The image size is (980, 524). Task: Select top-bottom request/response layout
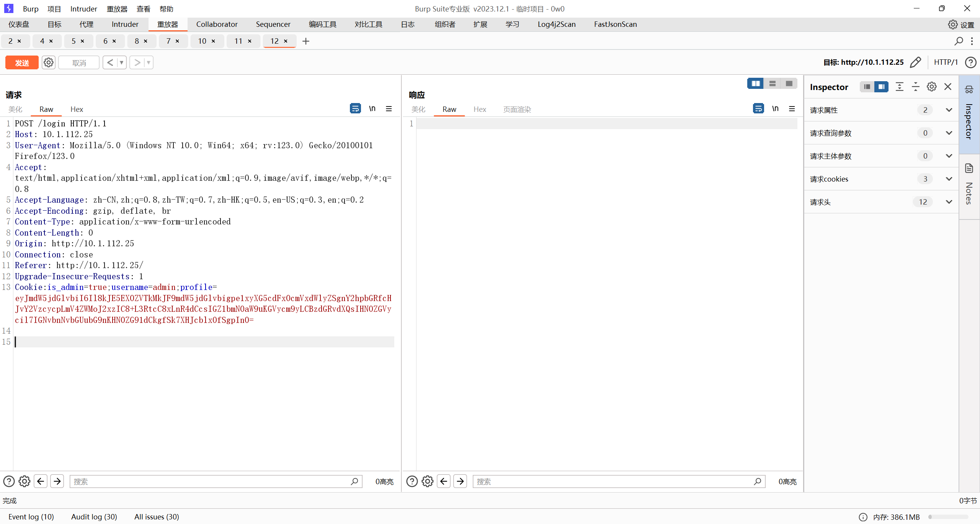tap(773, 83)
